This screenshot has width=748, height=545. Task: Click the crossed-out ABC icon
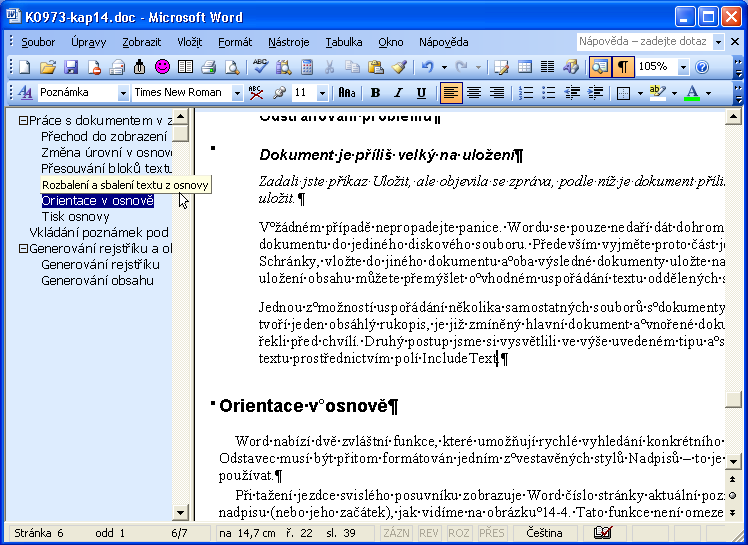point(256,93)
